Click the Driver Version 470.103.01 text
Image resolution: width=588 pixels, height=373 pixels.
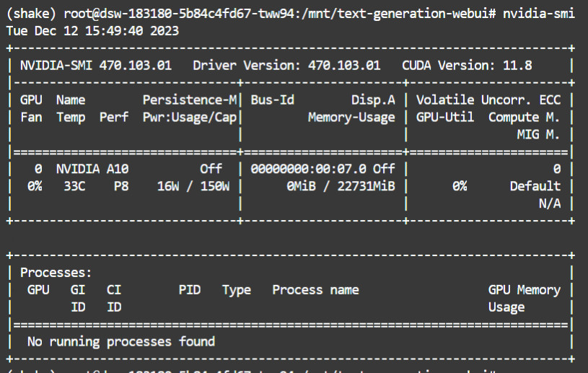tap(286, 66)
